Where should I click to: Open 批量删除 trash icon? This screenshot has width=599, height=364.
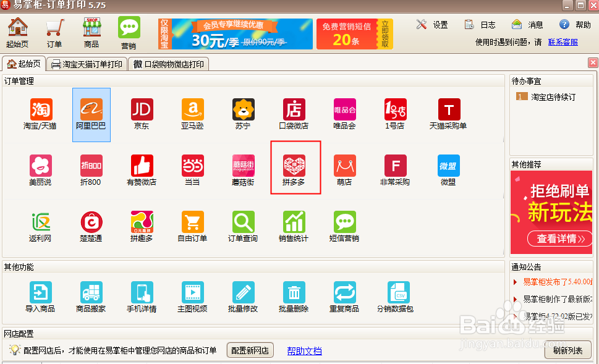click(x=294, y=297)
